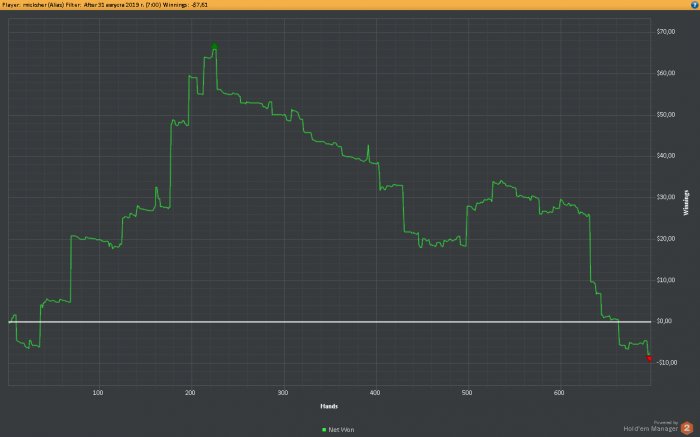Open help with the blue question-mark icon

[x=695, y=4]
